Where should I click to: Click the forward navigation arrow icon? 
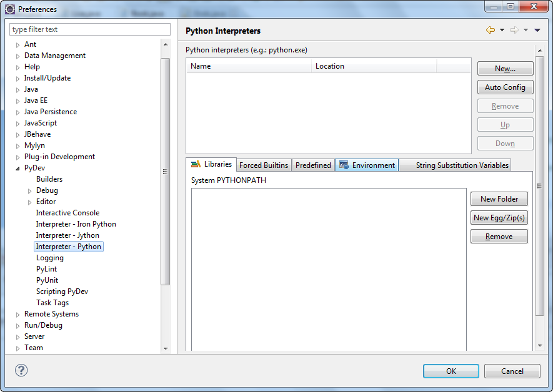pyautogui.click(x=513, y=29)
